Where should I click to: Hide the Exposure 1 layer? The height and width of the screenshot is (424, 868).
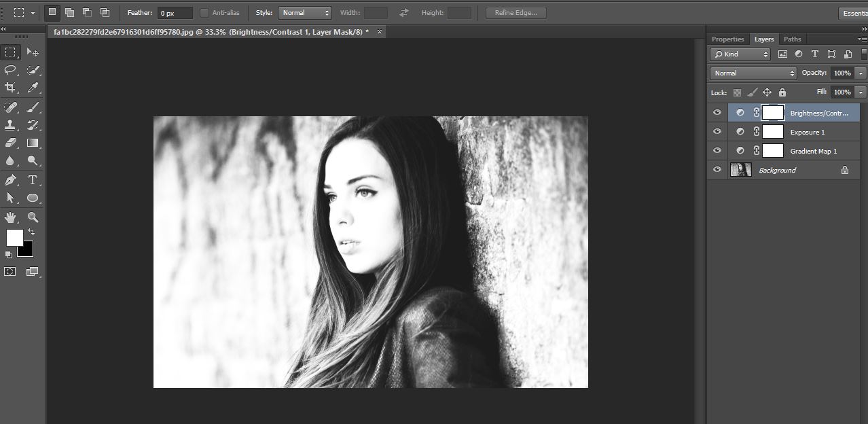point(717,132)
